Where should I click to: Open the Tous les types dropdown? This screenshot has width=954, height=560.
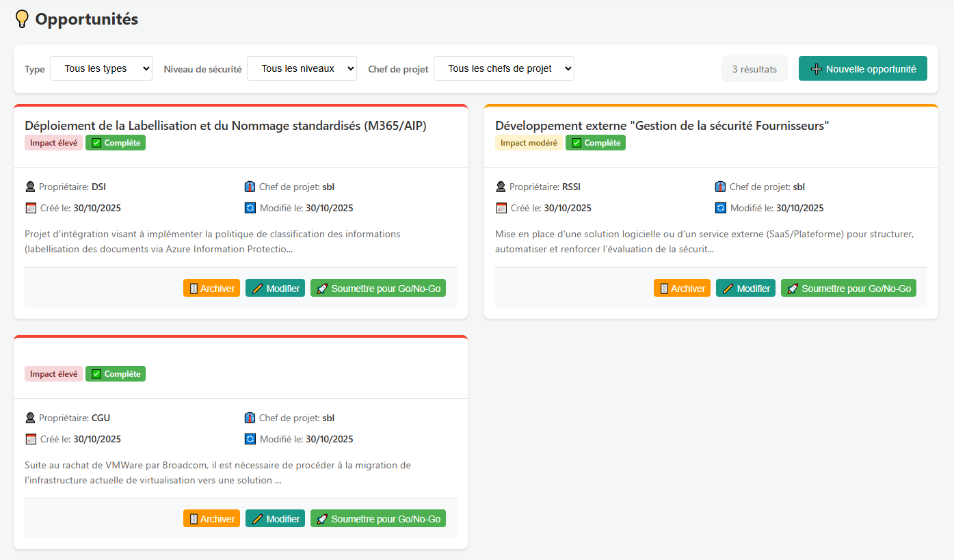tap(101, 68)
